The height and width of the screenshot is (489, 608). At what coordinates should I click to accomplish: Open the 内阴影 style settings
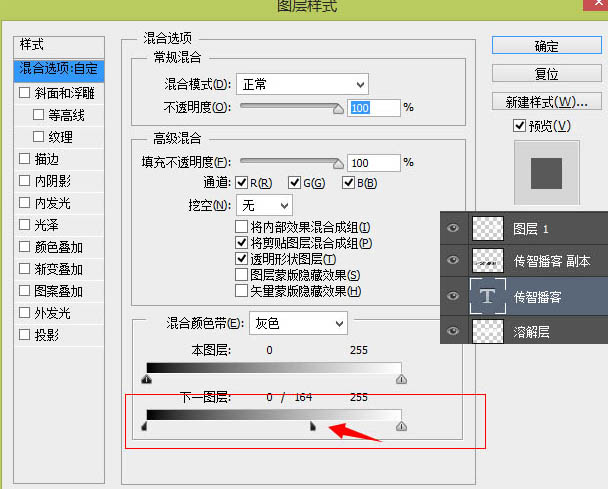click(x=53, y=181)
